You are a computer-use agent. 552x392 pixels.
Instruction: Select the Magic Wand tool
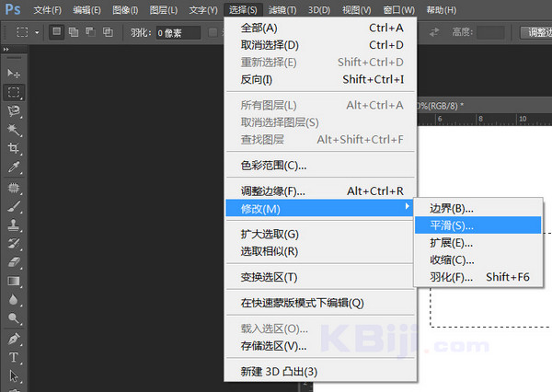tap(14, 130)
